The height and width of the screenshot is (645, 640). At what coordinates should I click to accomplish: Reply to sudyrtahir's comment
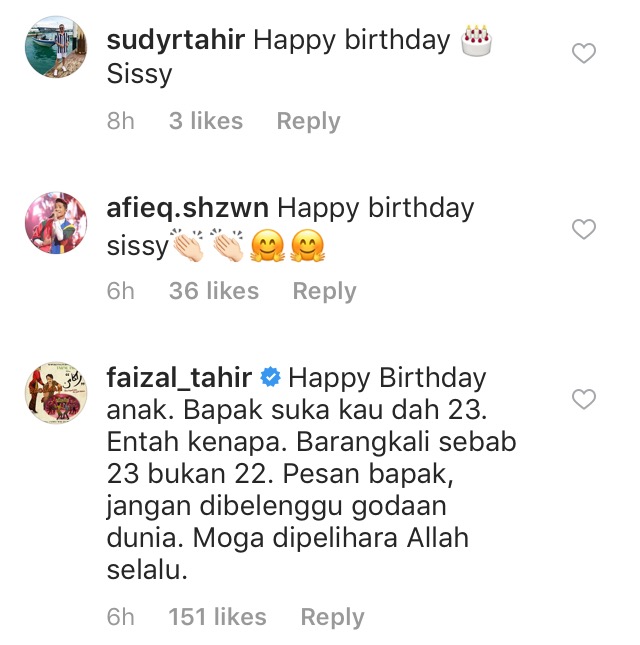pyautogui.click(x=308, y=121)
